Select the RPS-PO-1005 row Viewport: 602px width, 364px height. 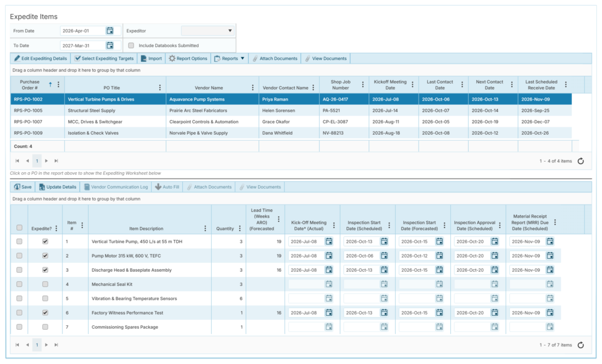(x=291, y=111)
